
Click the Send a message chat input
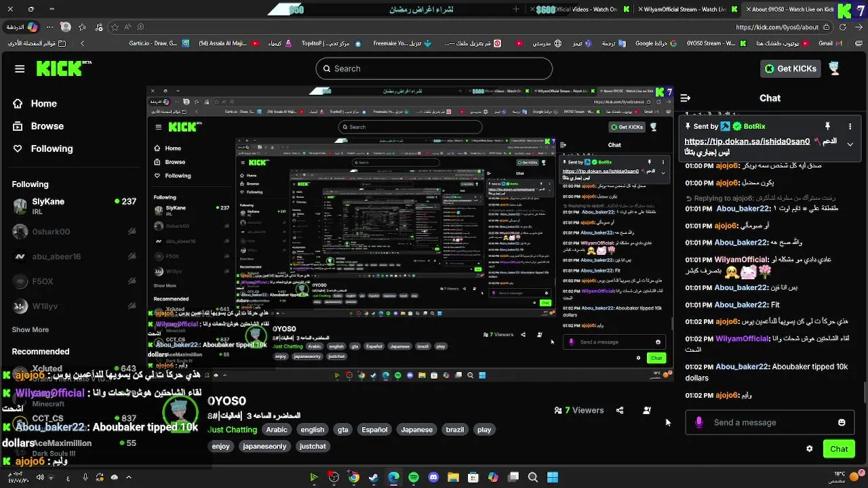pyautogui.click(x=770, y=422)
